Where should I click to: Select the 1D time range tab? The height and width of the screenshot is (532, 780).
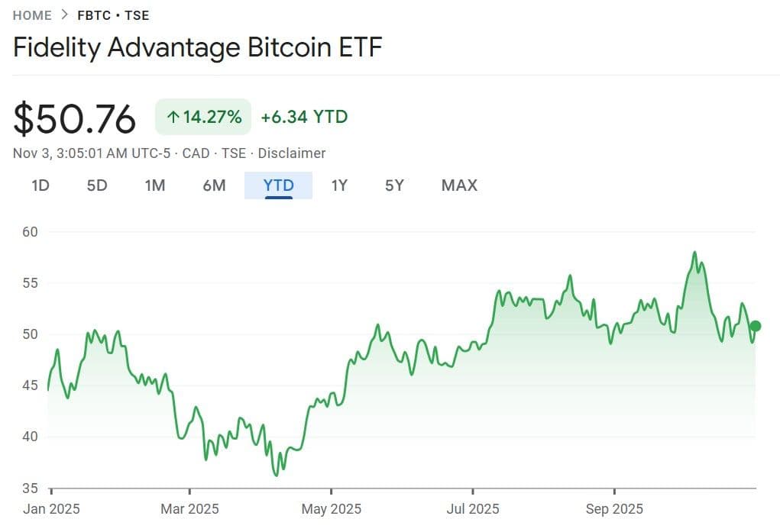click(40, 185)
